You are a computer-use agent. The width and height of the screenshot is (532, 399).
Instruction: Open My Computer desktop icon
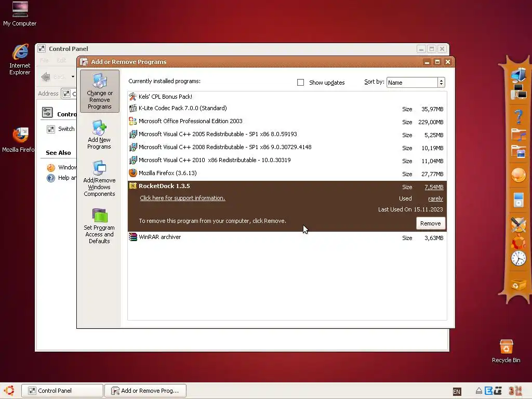(20, 14)
